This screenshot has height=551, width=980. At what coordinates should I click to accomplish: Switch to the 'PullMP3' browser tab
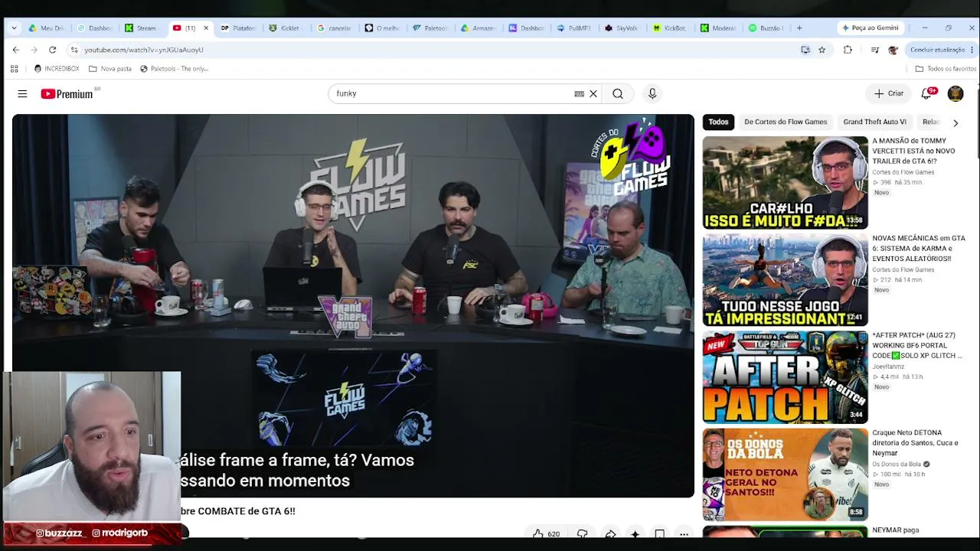[x=574, y=28]
